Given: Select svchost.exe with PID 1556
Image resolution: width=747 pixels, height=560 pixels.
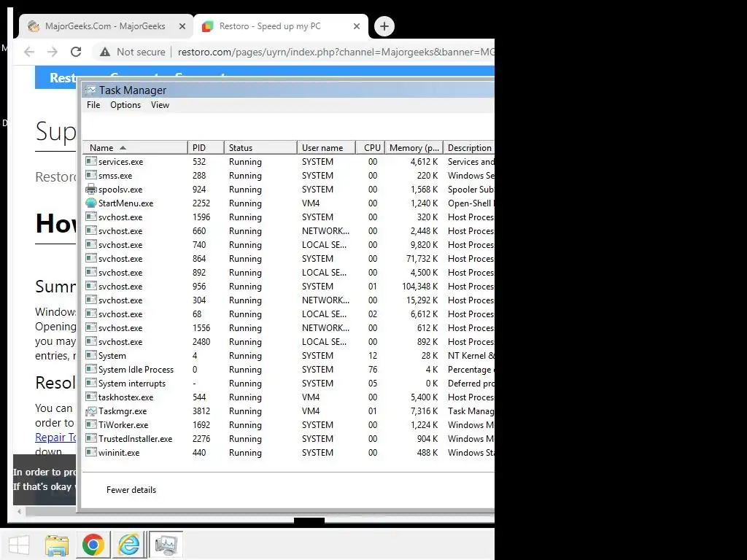Looking at the screenshot, I should pos(289,327).
